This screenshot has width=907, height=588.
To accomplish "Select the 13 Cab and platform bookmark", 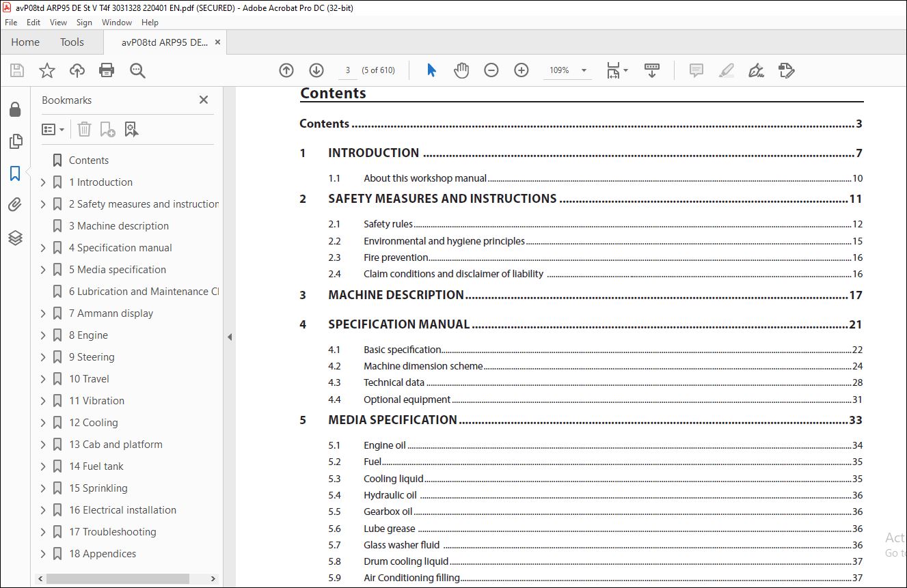I will 116,445.
